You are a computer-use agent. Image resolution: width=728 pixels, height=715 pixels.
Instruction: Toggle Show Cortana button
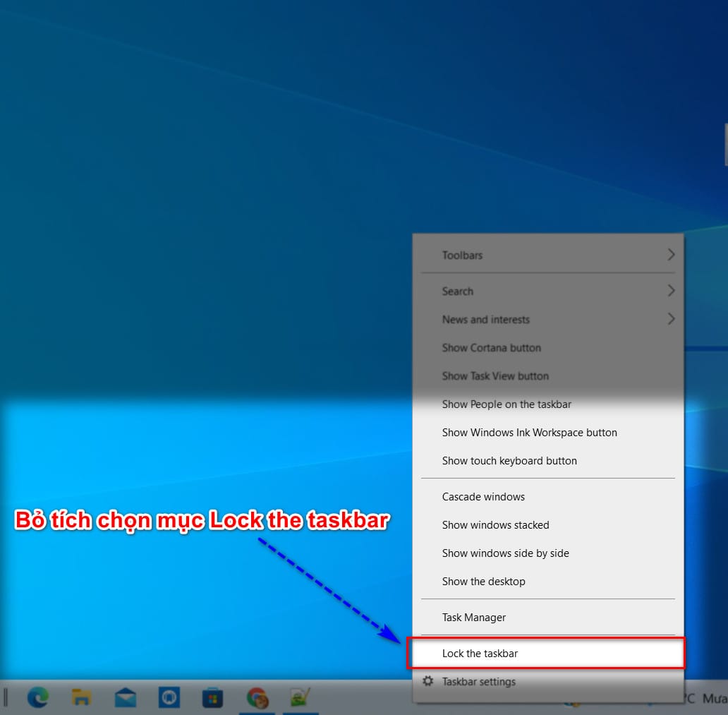point(548,348)
